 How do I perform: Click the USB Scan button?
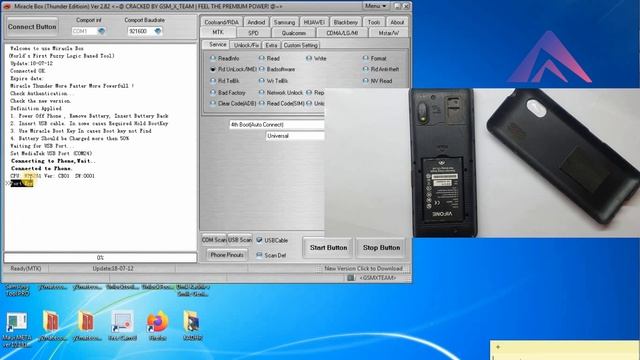pos(240,240)
